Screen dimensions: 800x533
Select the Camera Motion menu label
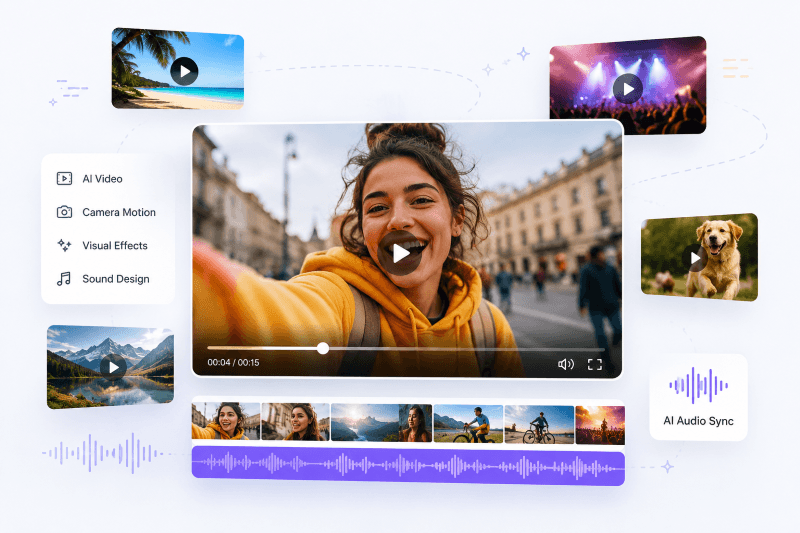[x=119, y=212]
